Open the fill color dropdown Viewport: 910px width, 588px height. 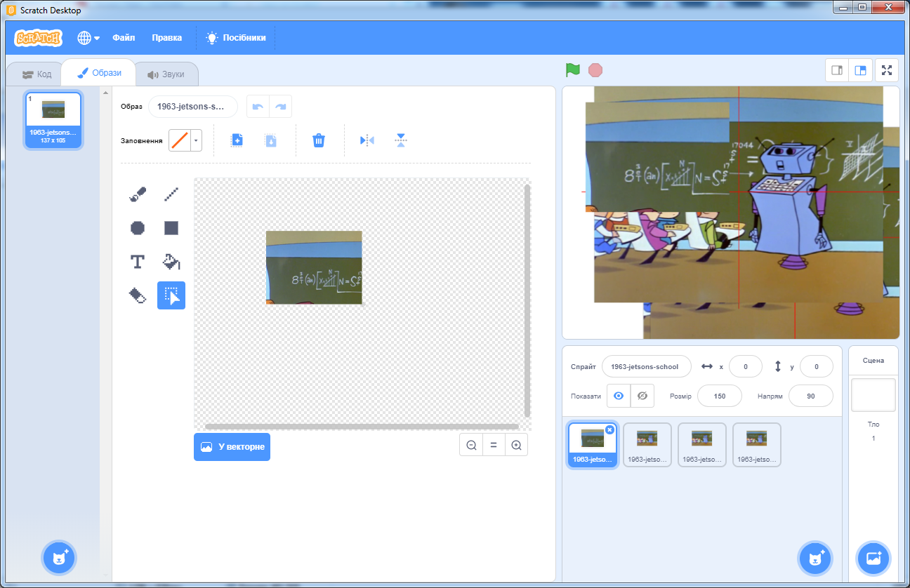(x=196, y=140)
